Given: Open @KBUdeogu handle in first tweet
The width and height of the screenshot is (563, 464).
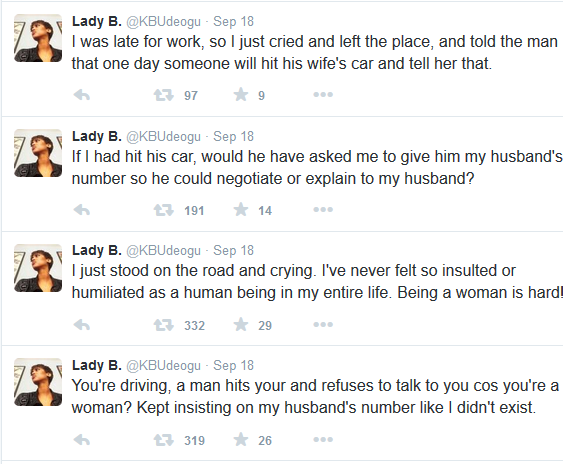Looking at the screenshot, I should 163,22.
